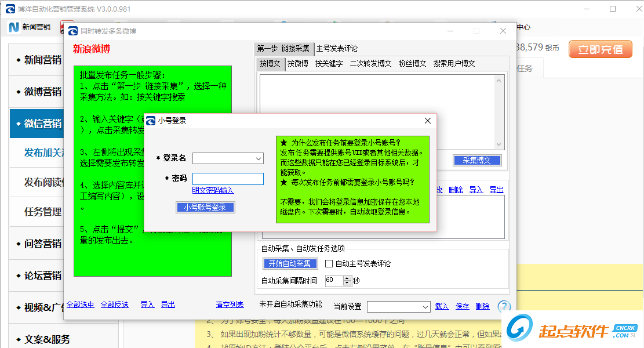Click the 采集博文 button
The image size is (644, 348).
click(x=477, y=160)
